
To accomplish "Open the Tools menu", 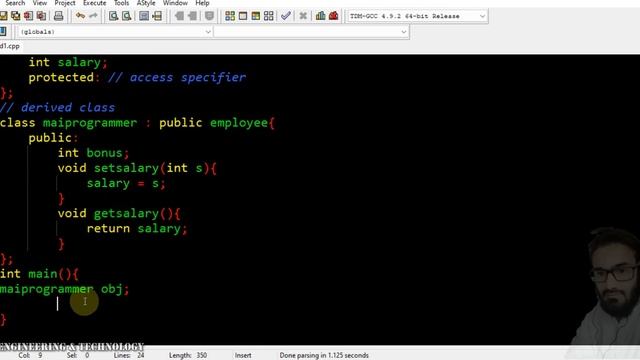I will (121, 3).
